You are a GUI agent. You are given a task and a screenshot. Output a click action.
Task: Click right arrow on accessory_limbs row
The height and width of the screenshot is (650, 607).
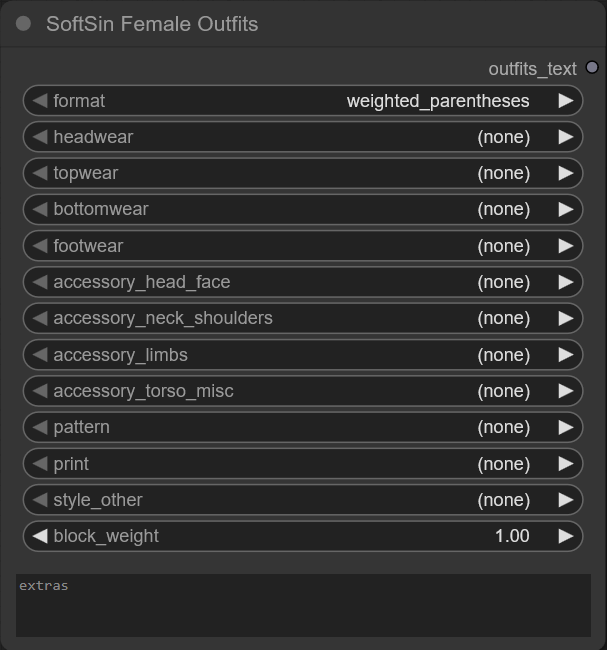point(566,355)
